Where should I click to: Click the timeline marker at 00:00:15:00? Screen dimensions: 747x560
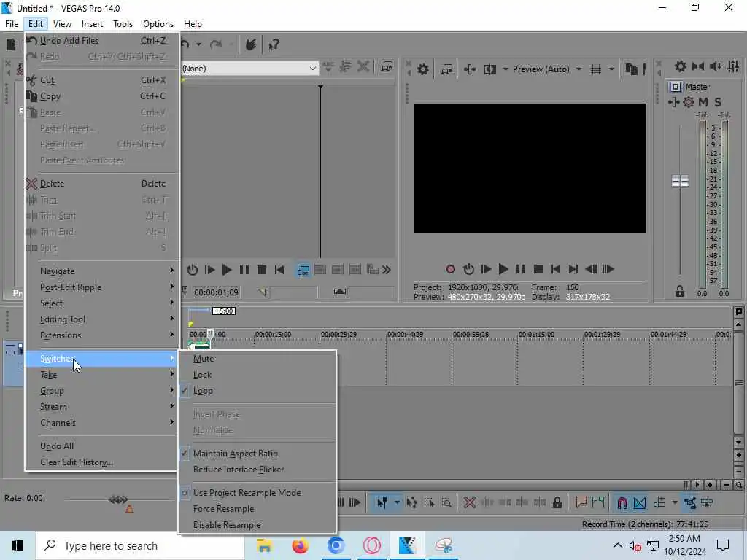(273, 335)
